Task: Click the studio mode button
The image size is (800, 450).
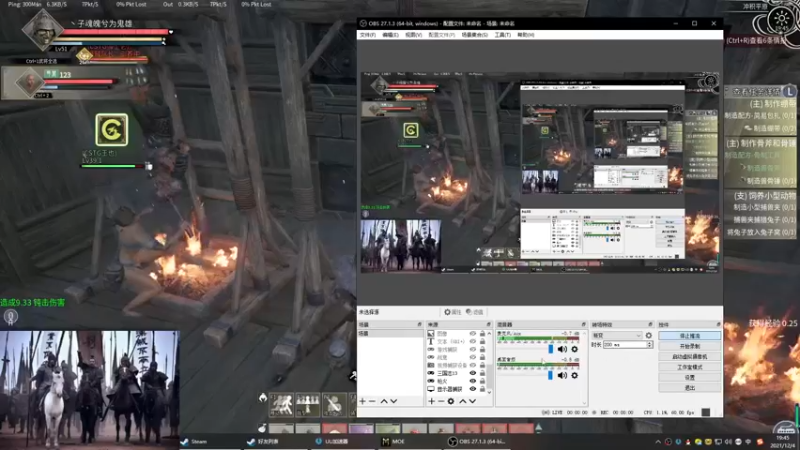Action: click(x=689, y=367)
